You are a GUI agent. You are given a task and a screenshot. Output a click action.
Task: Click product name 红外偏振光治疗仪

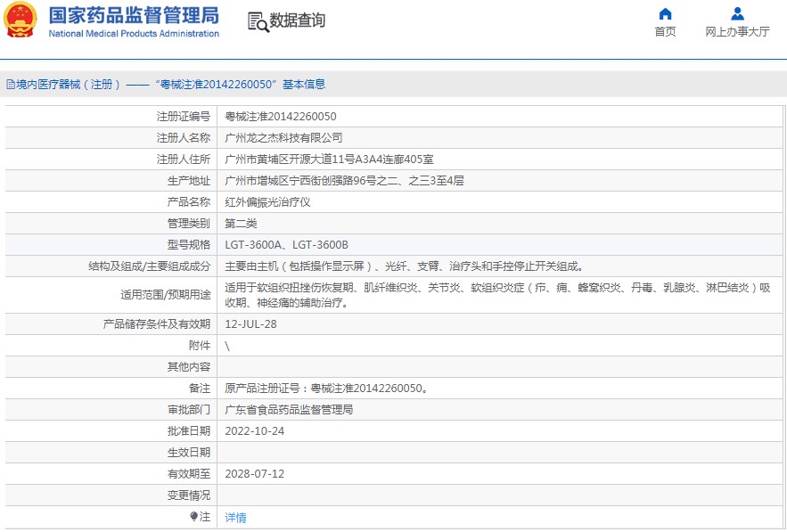tap(267, 202)
